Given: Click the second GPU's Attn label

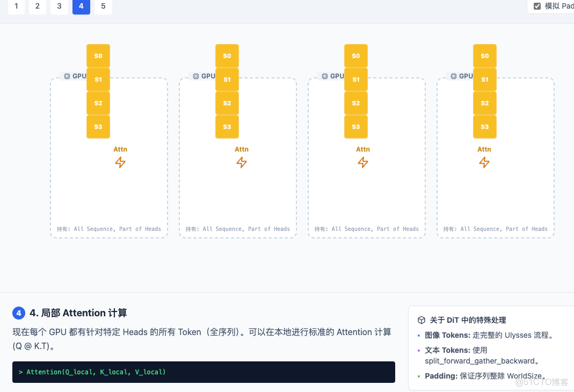Looking at the screenshot, I should click(x=242, y=149).
